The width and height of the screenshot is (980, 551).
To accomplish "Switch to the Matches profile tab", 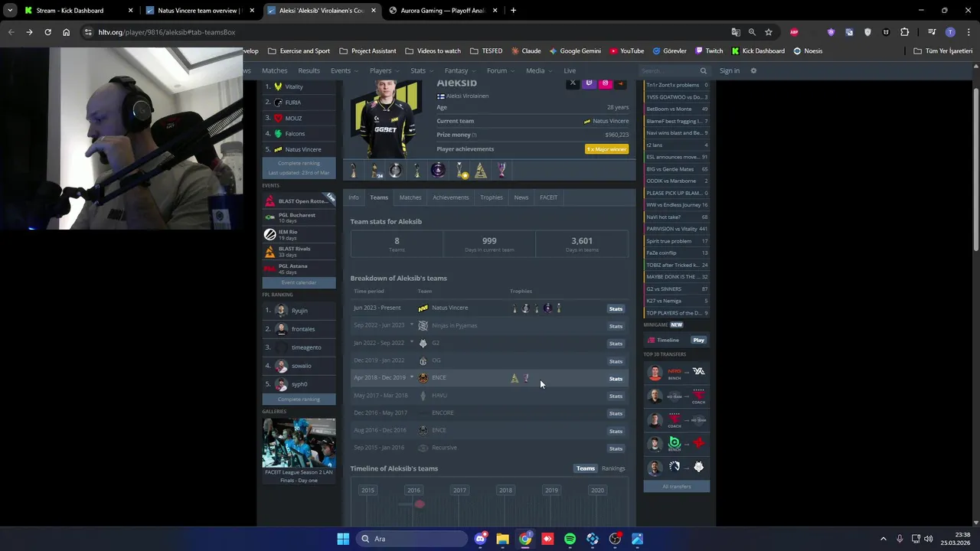I will click(x=410, y=197).
